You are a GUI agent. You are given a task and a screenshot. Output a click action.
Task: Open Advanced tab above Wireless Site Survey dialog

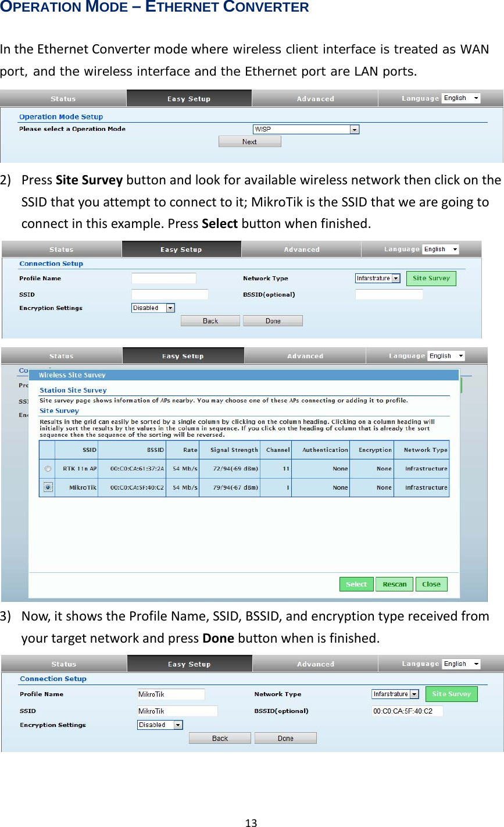(305, 355)
